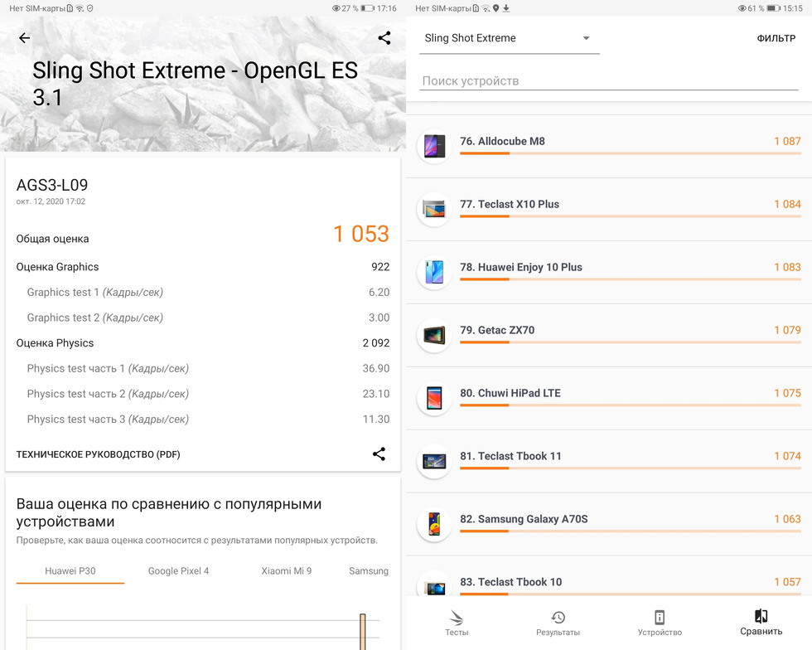Tap the left status bar Wi-Fi icon
The image size is (812, 650).
coord(80,8)
